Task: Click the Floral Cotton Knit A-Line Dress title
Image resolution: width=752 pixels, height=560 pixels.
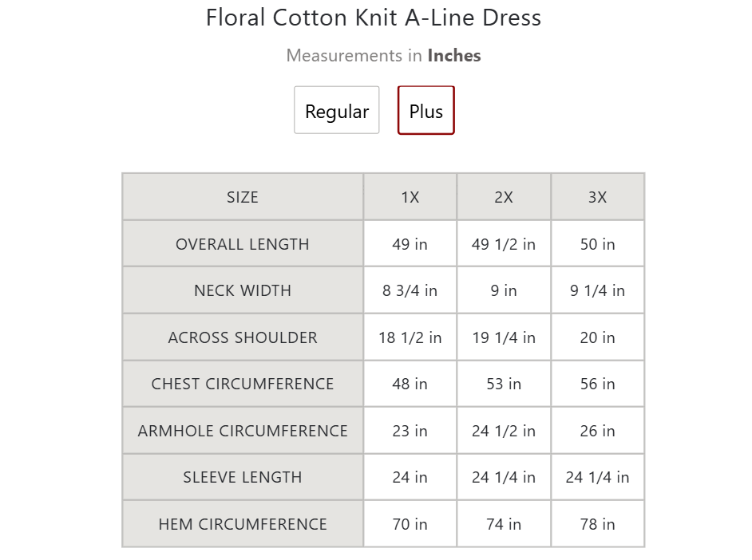Action: click(x=374, y=18)
